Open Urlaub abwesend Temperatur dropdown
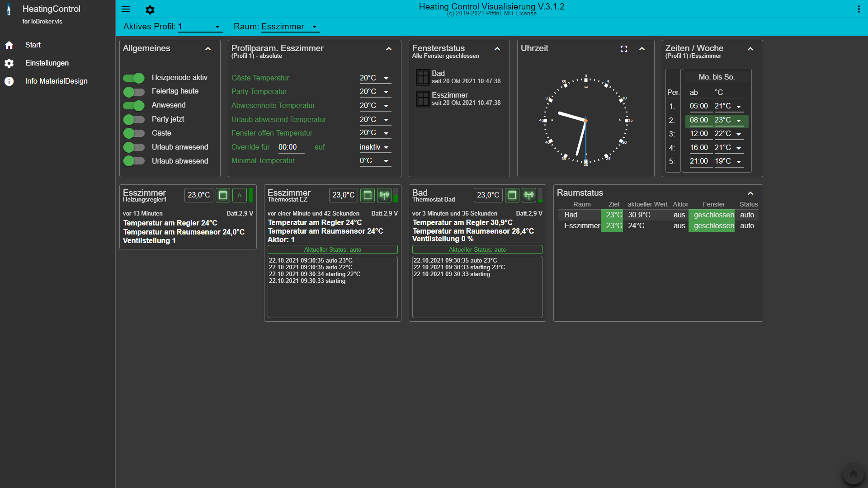This screenshot has height=488, width=868. tap(375, 120)
